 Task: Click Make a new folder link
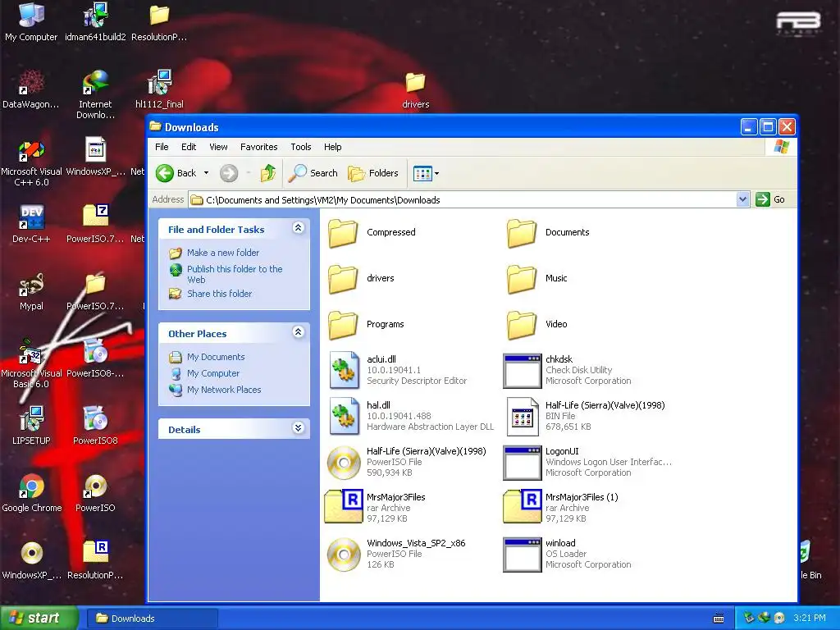click(x=223, y=253)
